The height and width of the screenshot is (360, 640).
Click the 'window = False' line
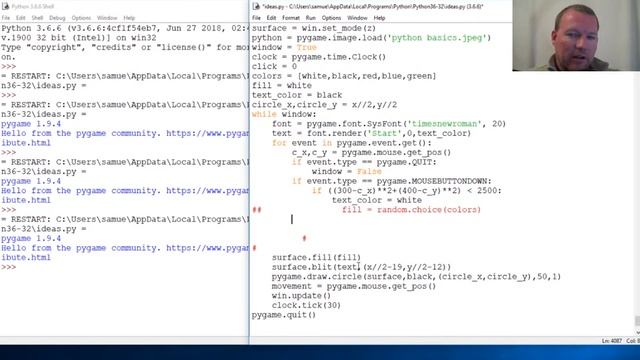pos(347,171)
